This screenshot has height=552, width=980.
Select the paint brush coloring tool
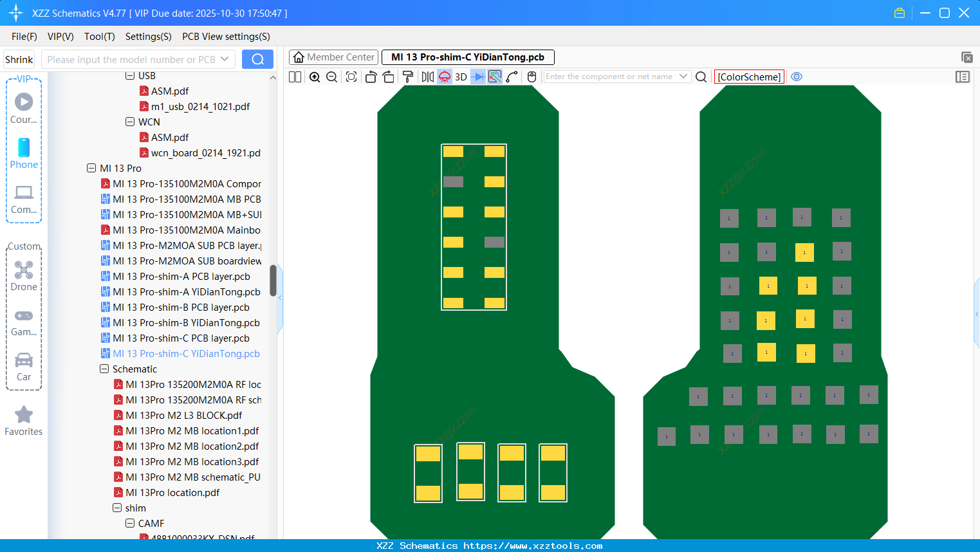click(407, 77)
